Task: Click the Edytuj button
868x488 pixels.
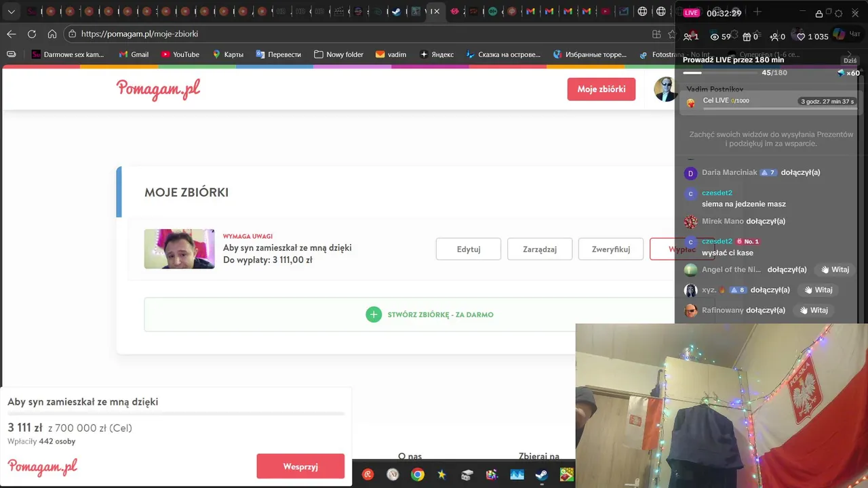Action: 469,249
